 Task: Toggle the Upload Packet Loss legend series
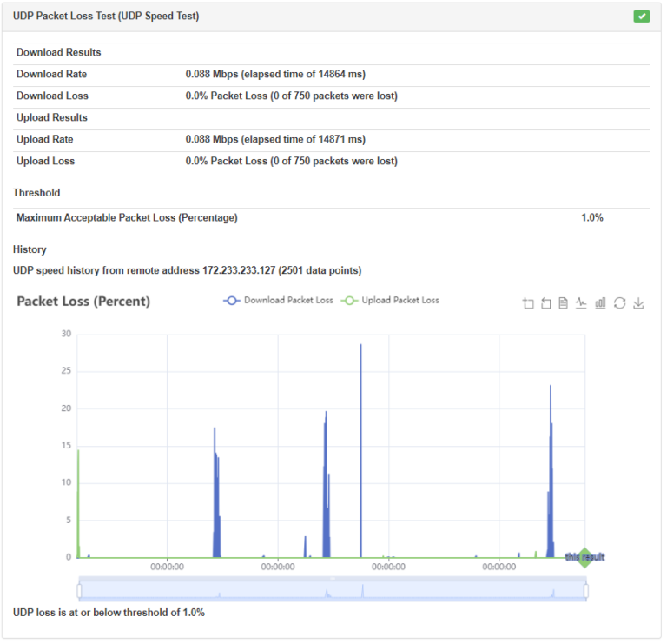(392, 301)
